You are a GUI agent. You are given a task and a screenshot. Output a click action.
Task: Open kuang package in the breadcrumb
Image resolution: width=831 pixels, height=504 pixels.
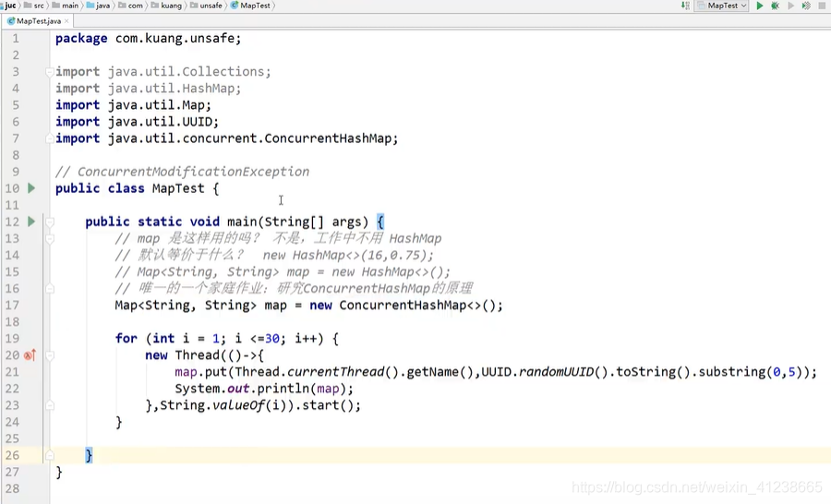click(171, 6)
